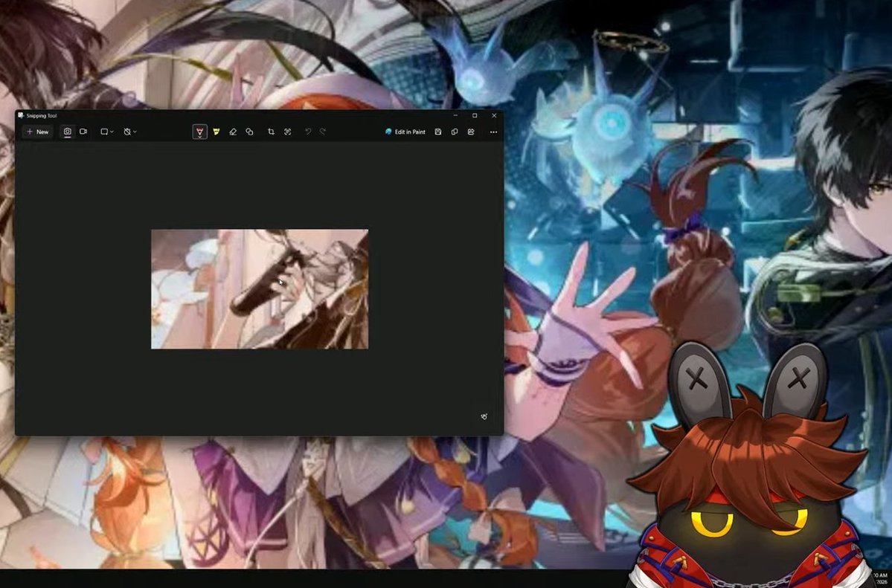
Task: Save the snip using the floppy-disk icon
Action: click(438, 132)
